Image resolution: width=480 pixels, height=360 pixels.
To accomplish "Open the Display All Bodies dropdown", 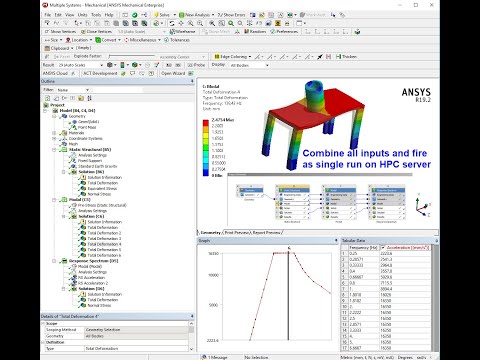I will pos(267,65).
